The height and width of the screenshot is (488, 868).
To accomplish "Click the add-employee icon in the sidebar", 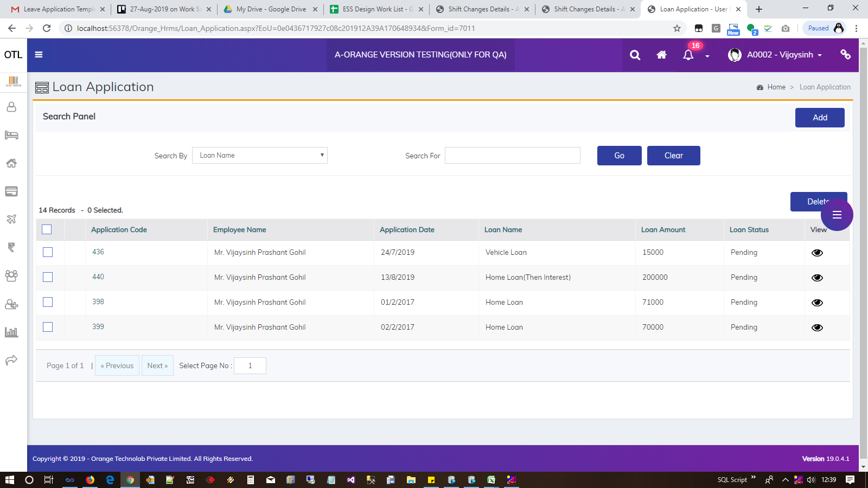I will 11,304.
